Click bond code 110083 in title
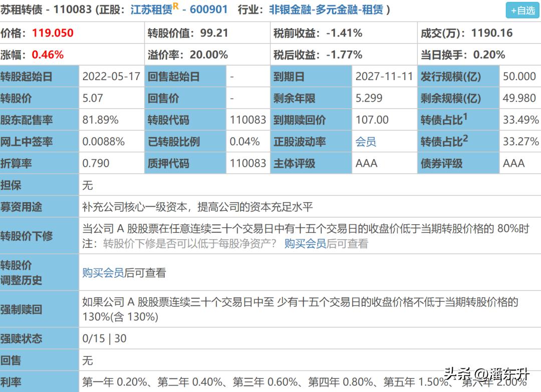Viewport: 541px width, 392px height. 72,9
